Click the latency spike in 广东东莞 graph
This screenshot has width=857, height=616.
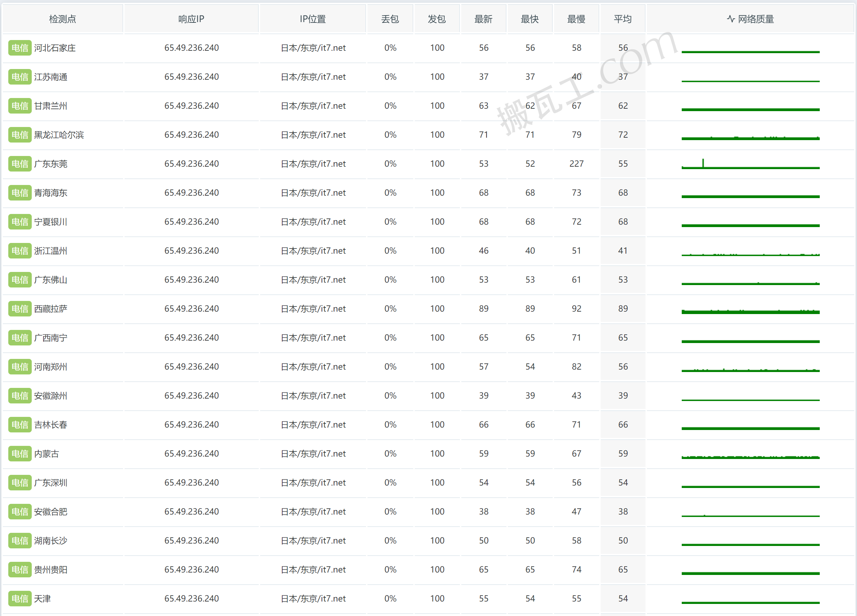click(703, 163)
